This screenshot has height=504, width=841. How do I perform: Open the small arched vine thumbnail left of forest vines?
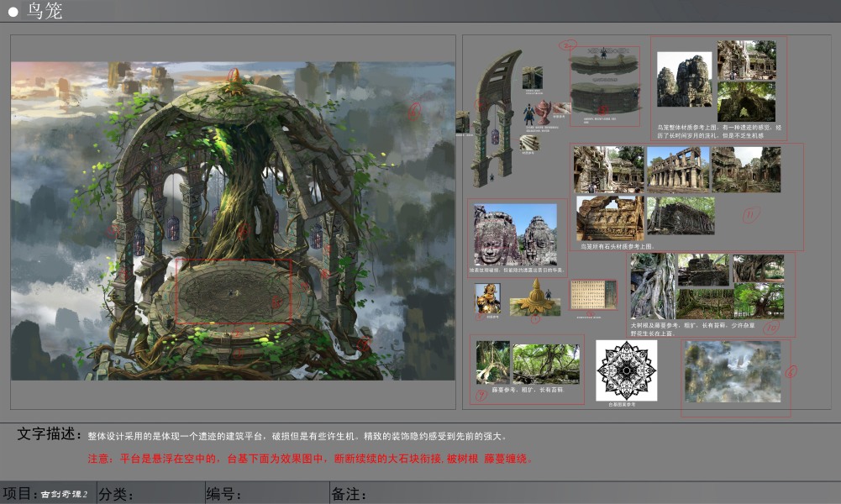[x=493, y=362]
